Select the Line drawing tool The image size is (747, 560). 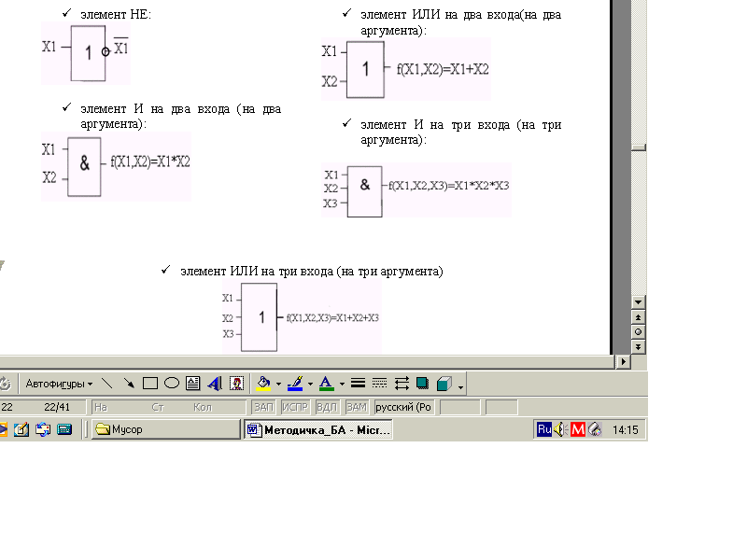tap(107, 384)
